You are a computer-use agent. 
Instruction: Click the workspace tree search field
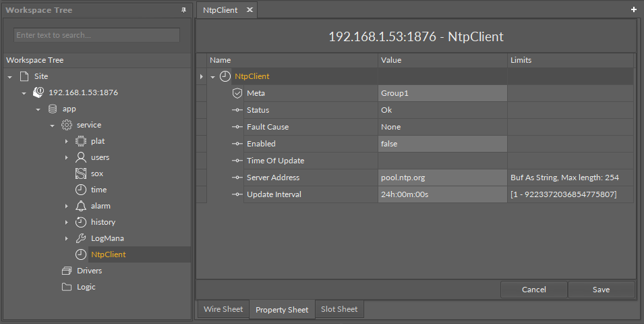[96, 35]
